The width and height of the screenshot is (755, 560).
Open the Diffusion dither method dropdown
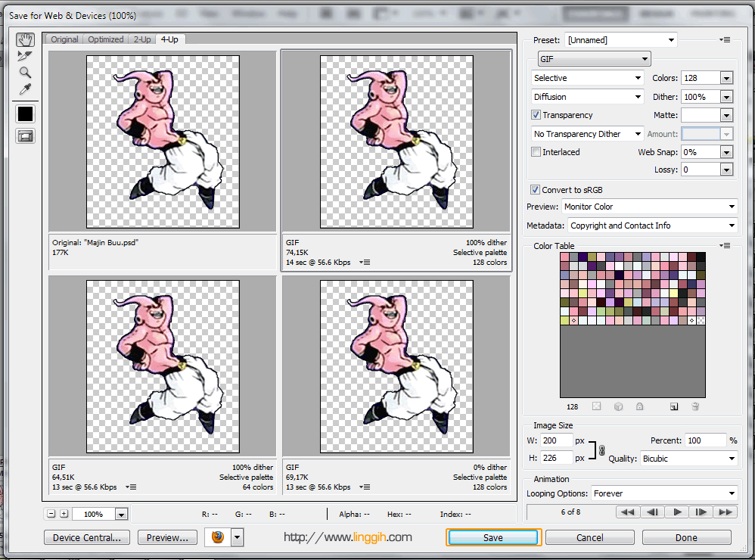(588, 96)
